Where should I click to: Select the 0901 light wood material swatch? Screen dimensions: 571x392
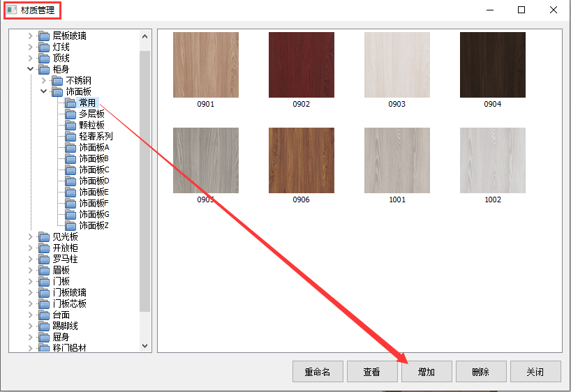pyautogui.click(x=206, y=65)
